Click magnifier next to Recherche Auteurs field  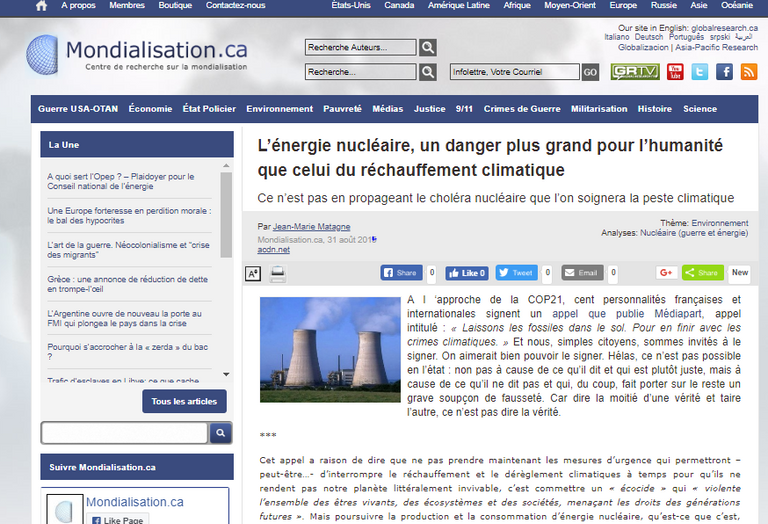pos(428,48)
